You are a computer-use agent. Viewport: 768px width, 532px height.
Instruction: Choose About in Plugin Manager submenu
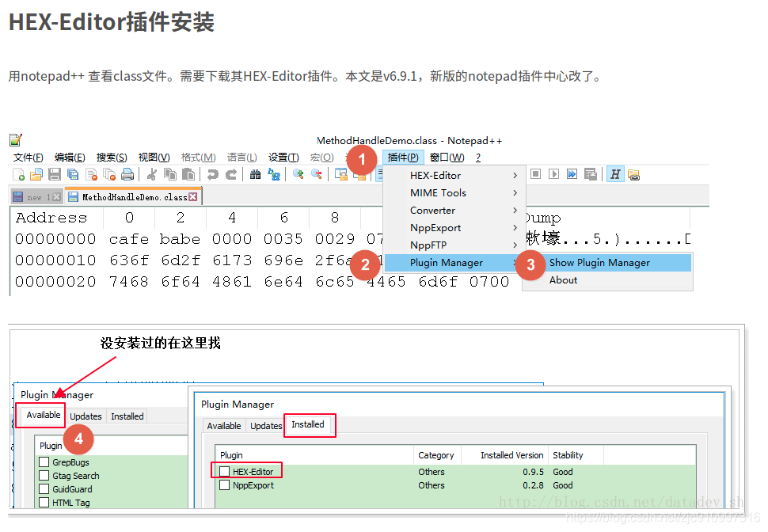(x=607, y=280)
